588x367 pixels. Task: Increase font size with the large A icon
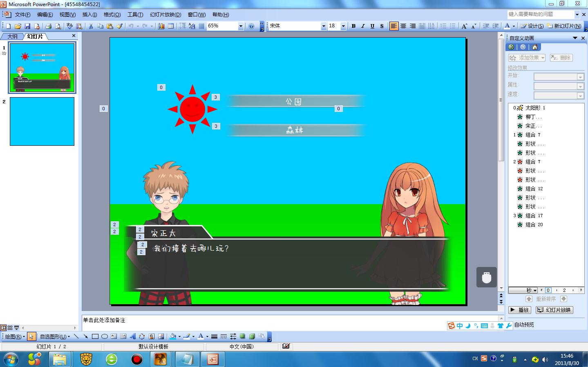point(464,26)
